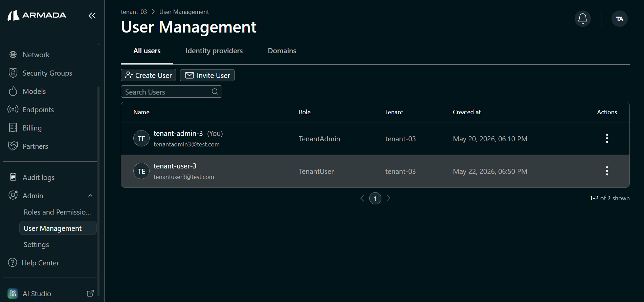Viewport: 644px width, 302px height.
Task: Click tenantadmin3@test.com email
Action: tap(186, 144)
